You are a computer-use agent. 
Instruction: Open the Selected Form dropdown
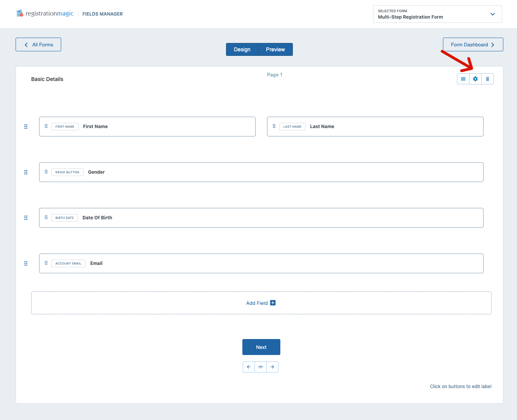493,14
